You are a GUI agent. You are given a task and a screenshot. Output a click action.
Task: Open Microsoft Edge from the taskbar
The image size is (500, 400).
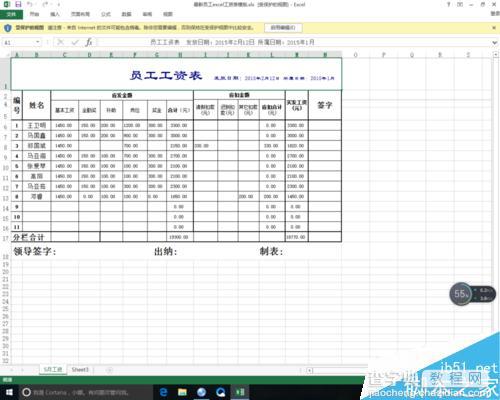163,392
